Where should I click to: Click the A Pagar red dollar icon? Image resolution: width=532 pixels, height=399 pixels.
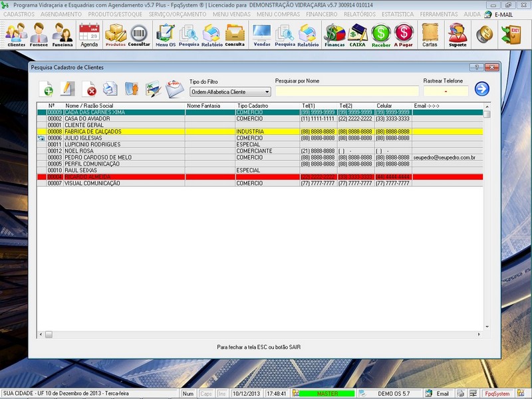tap(404, 34)
